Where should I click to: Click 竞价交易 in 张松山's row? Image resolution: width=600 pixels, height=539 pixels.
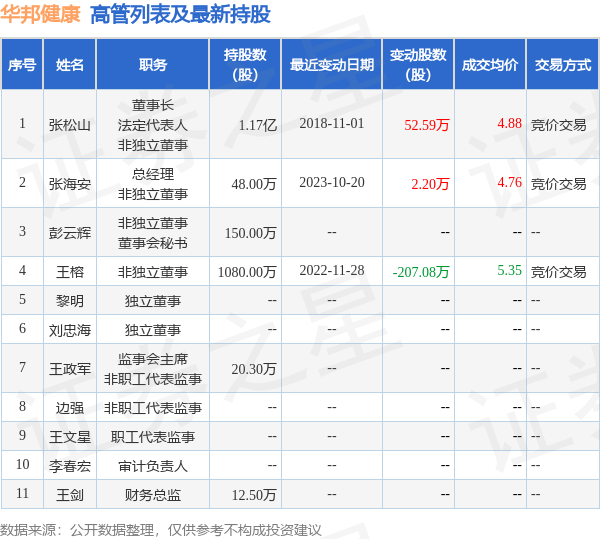pos(559,125)
